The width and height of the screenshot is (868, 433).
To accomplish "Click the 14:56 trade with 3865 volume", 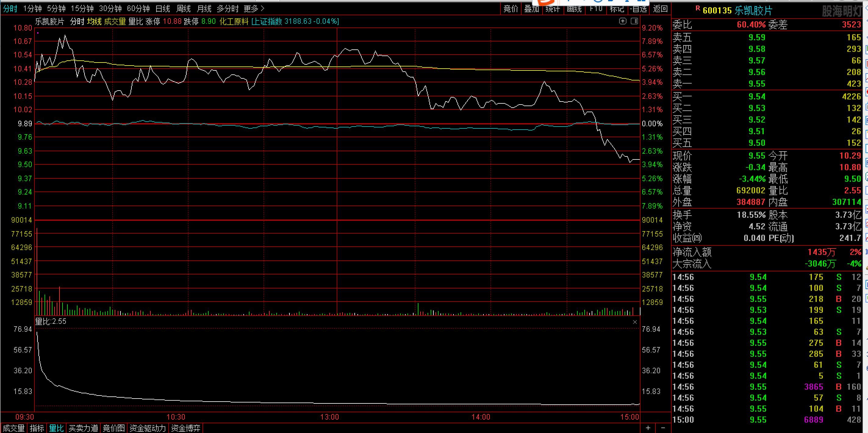I will tap(766, 387).
